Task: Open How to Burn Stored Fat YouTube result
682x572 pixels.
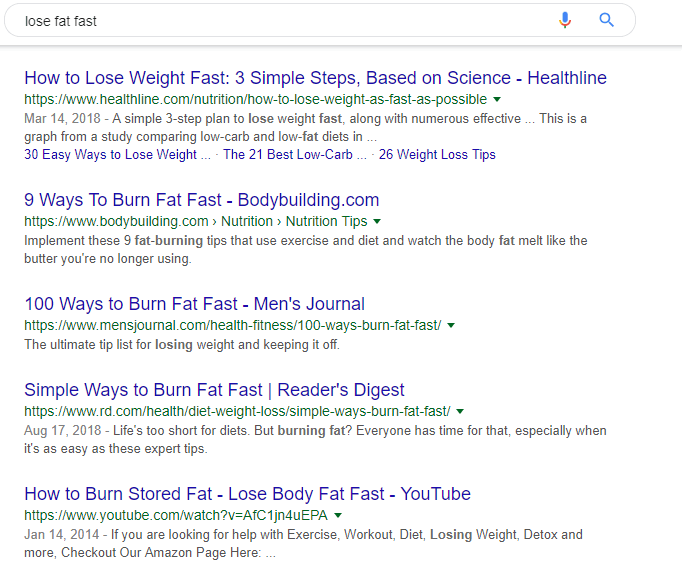Action: [247, 494]
